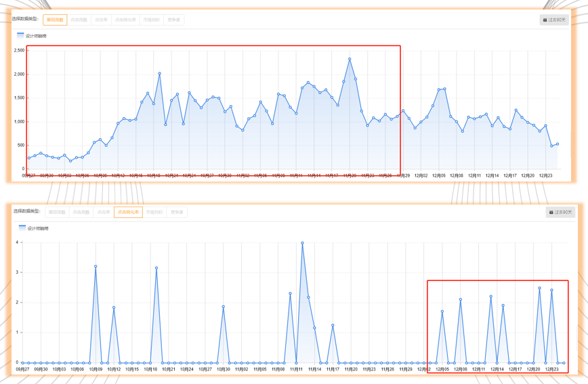The image size is (588, 384).
Task: Switch bottom panel to 点击率 tab
Action: (x=103, y=212)
